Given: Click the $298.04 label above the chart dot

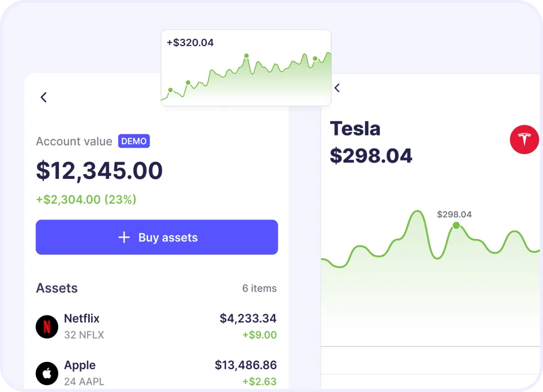Looking at the screenshot, I should click(454, 214).
